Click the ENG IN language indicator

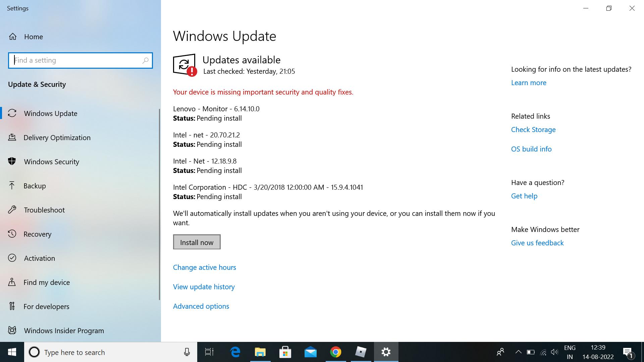point(570,352)
